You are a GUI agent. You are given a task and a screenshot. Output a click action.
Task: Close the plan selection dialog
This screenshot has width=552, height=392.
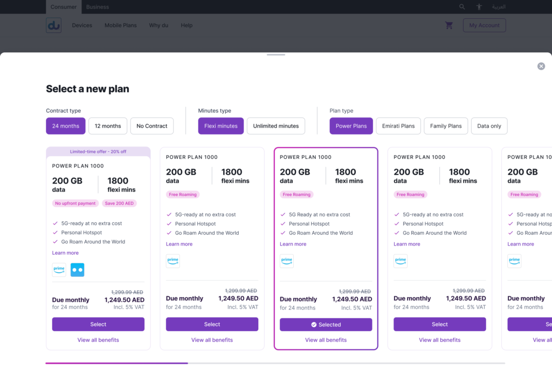coord(541,66)
